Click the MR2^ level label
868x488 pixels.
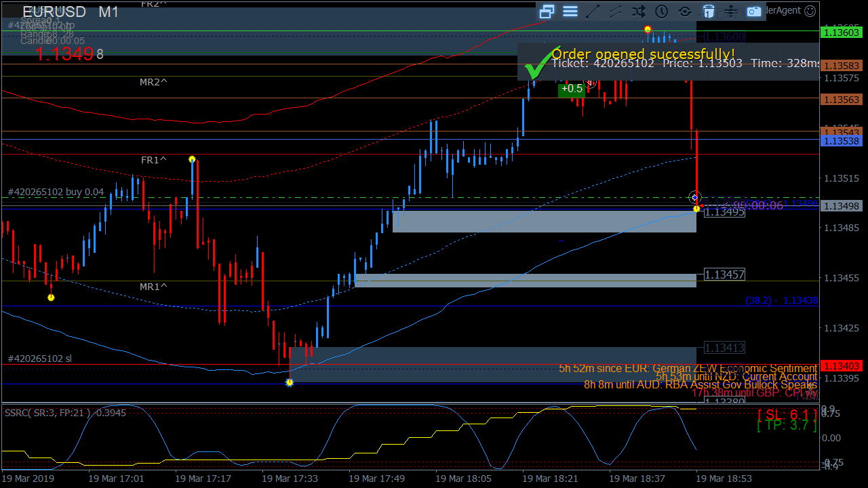pyautogui.click(x=154, y=82)
